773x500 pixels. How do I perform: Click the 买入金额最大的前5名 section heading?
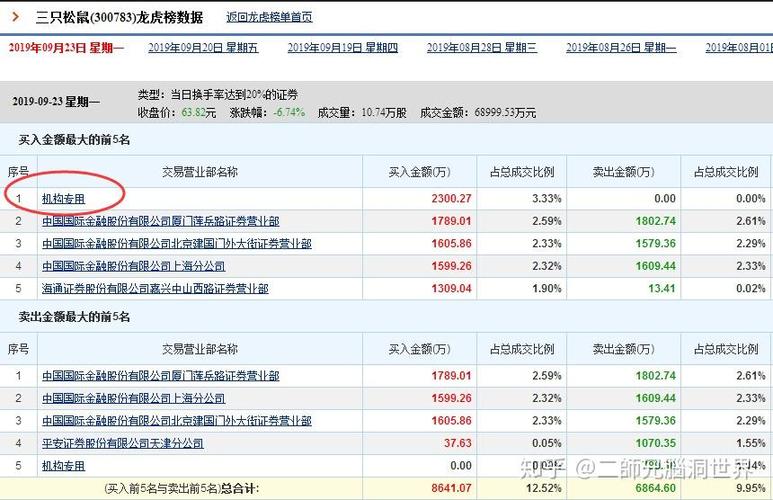coord(74,140)
